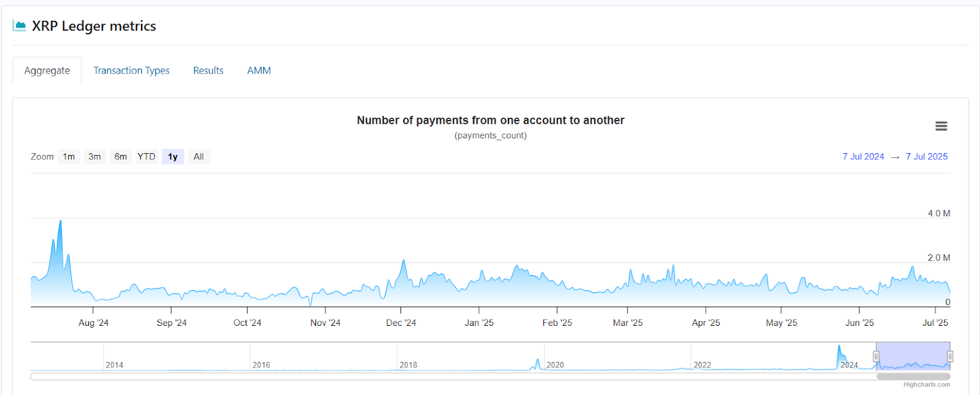Viewport: 980px width, 395px height.
Task: Show All data zoom range
Action: point(198,157)
